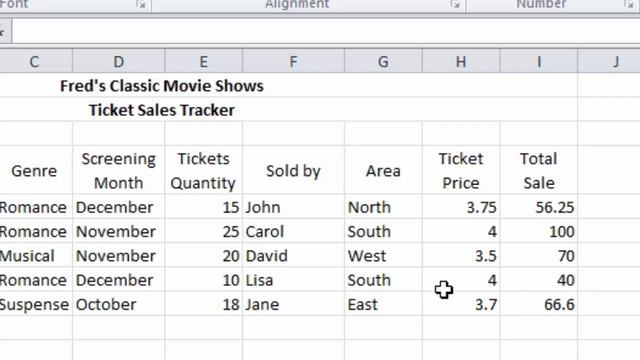Select the cell with seller Carol
The height and width of the screenshot is (360, 640).
coord(293,231)
